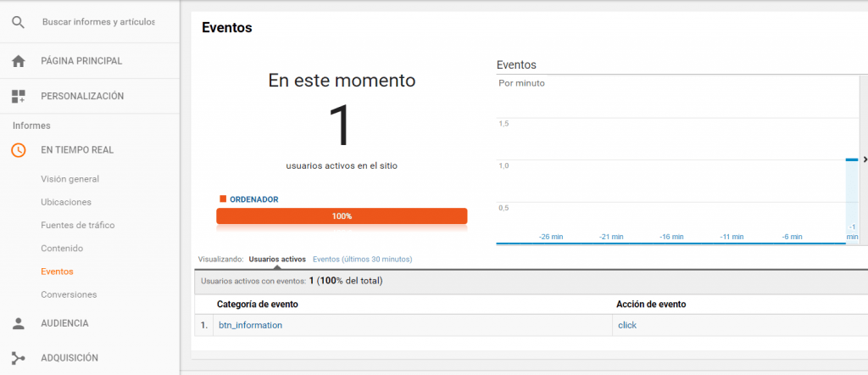Viewport: 868px width, 375px height.
Task: Click the orange square ORDENADOR legend swatch
Action: coord(223,199)
